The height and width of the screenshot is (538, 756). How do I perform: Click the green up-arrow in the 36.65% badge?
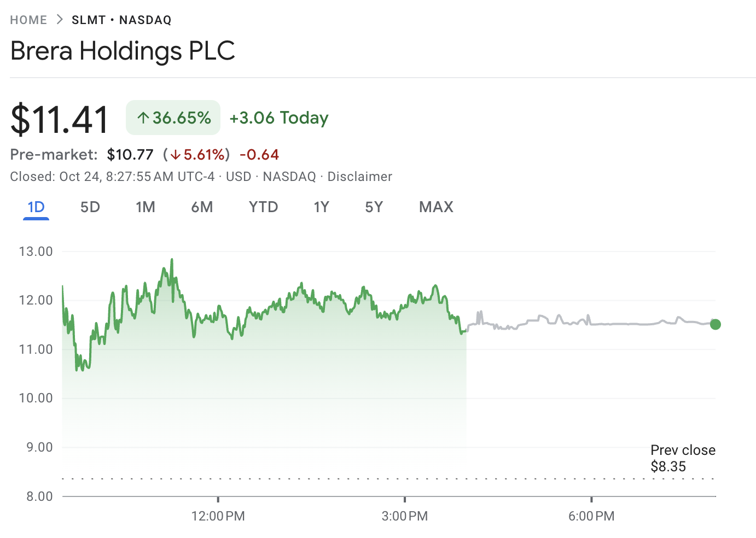tap(143, 118)
